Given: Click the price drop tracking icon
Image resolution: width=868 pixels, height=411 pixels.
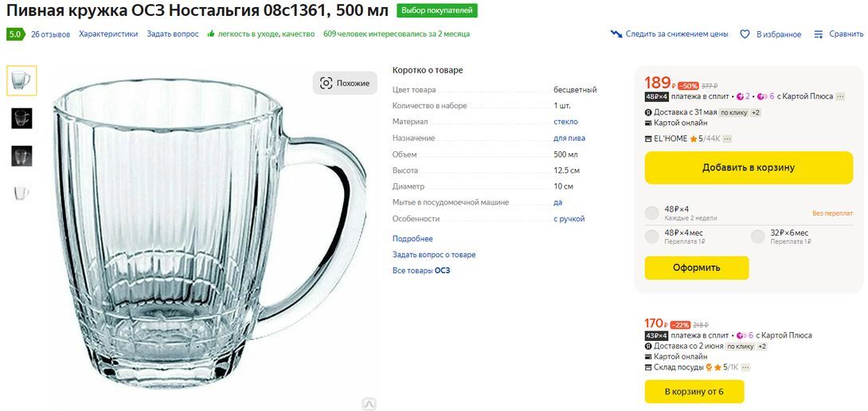Looking at the screenshot, I should (616, 34).
